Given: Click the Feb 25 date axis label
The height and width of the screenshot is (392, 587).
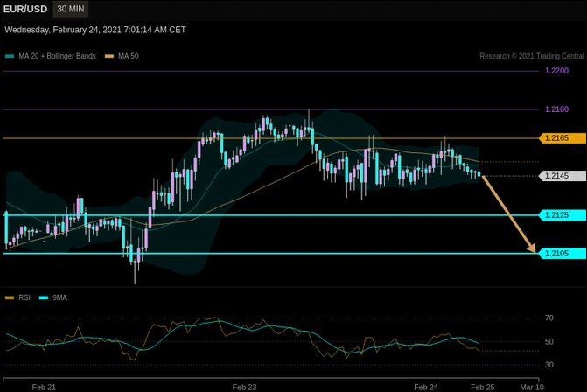Looking at the screenshot, I should click(x=483, y=387).
